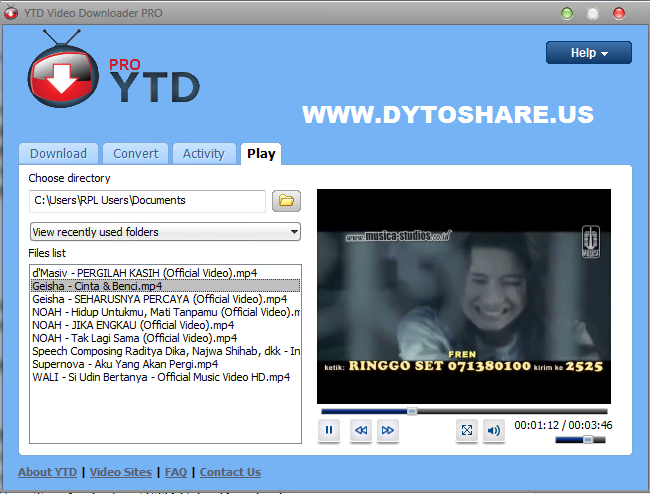Click the video preview area
This screenshot has height=494, width=650.
[x=464, y=296]
